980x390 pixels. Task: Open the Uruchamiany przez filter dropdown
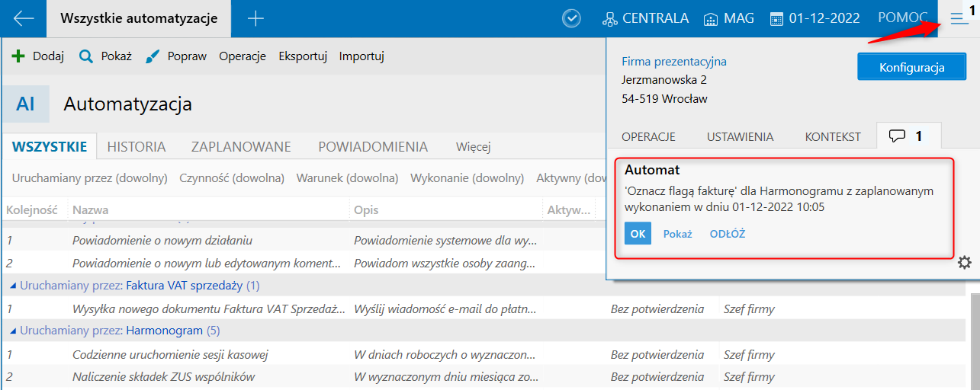click(89, 178)
